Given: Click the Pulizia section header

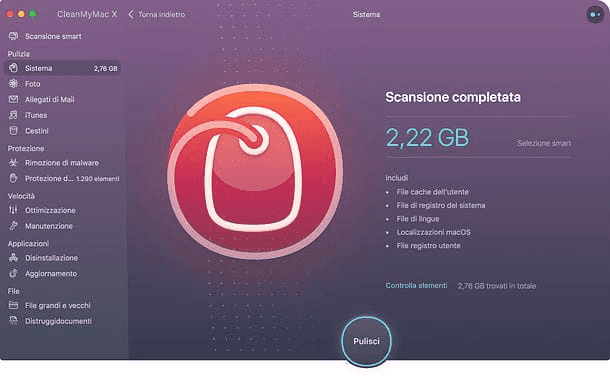Looking at the screenshot, I should coord(19,54).
